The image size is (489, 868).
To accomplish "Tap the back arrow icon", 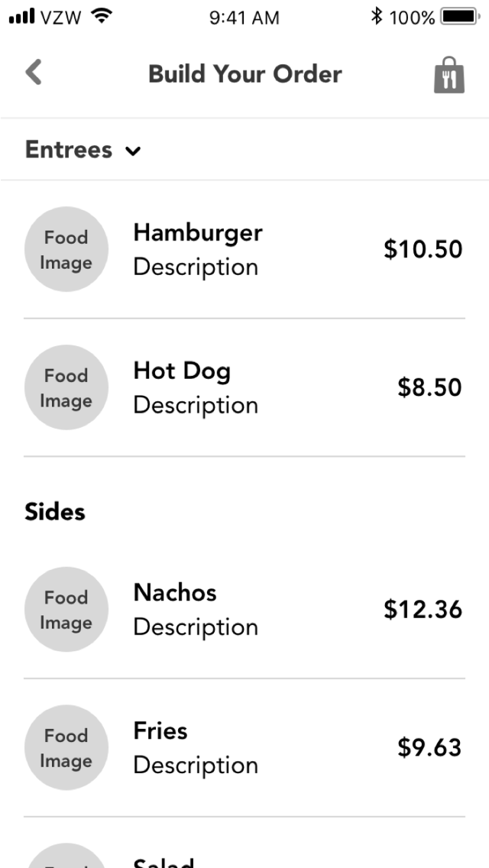I will tap(34, 73).
